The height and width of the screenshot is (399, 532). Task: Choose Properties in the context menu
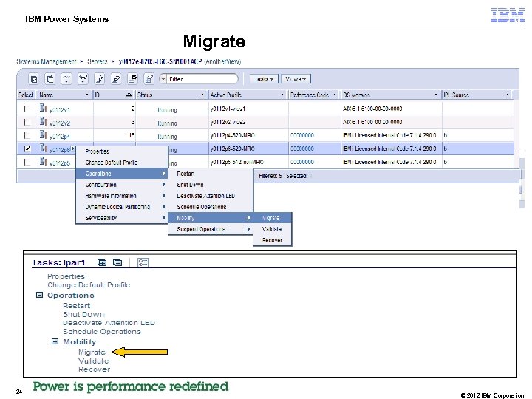click(x=122, y=151)
